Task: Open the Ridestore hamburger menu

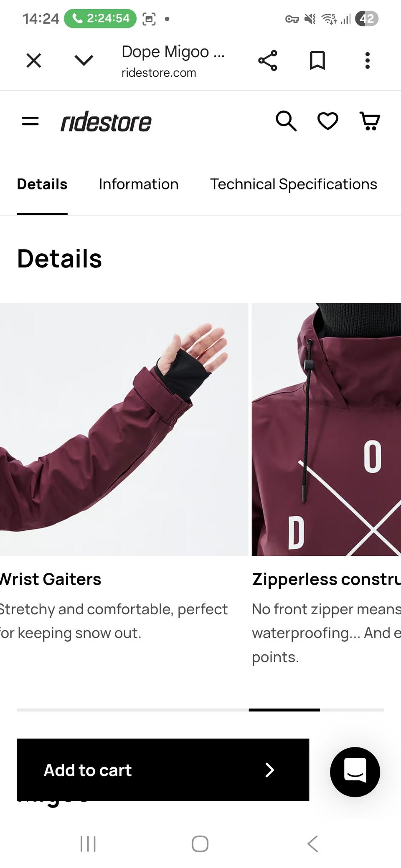Action: point(30,121)
